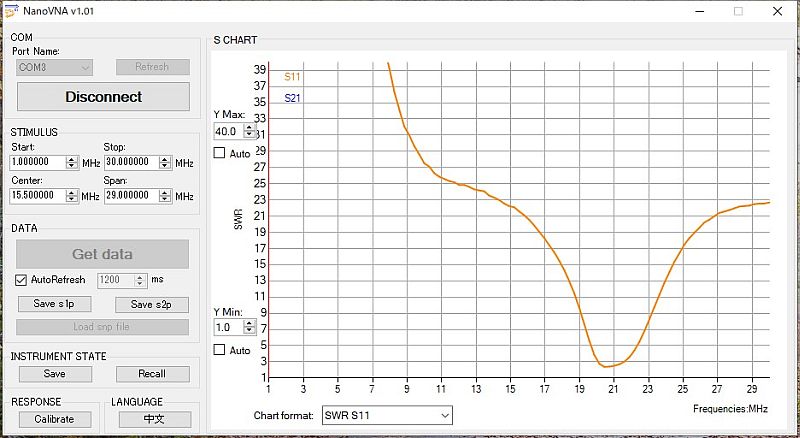Start calibration with the Calibrate button
The height and width of the screenshot is (438, 800).
pyautogui.click(x=54, y=419)
